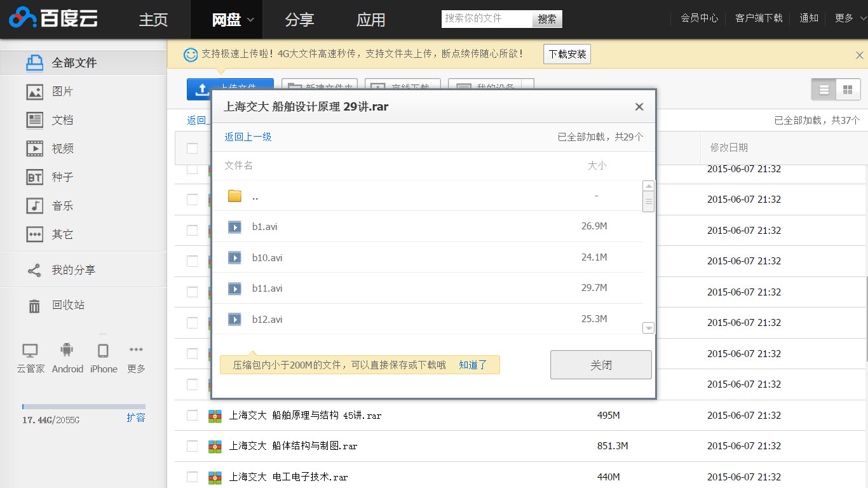Image resolution: width=868 pixels, height=488 pixels.
Task: Click the 更多 clients dots icon
Action: point(136,349)
